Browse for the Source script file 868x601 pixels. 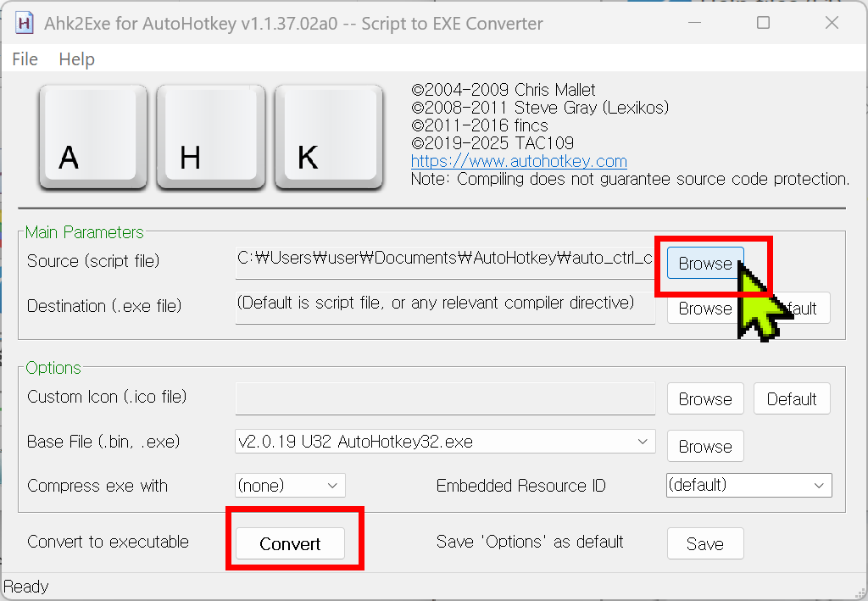pyautogui.click(x=704, y=264)
